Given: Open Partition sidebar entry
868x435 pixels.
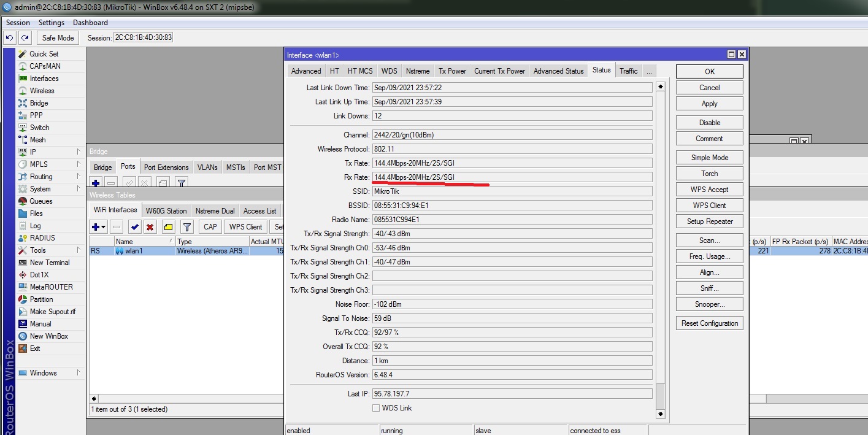Looking at the screenshot, I should point(41,299).
